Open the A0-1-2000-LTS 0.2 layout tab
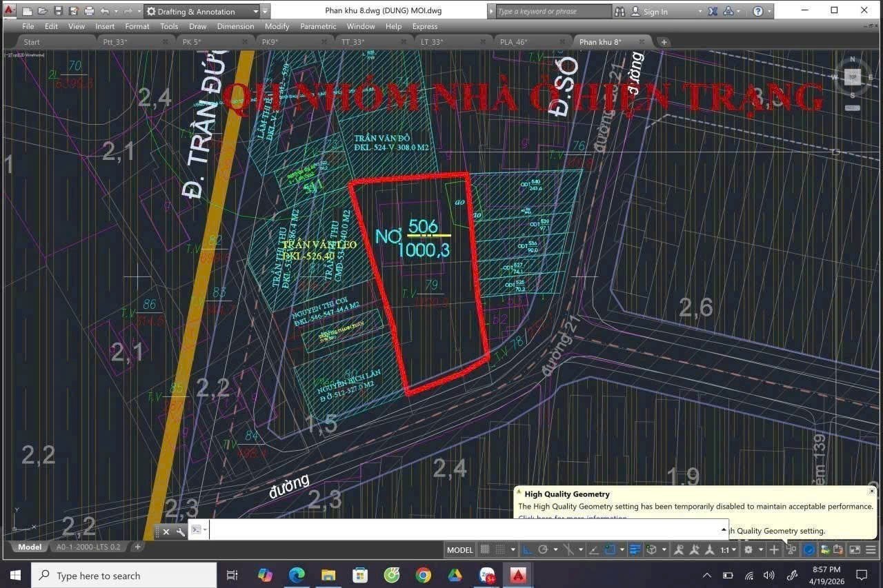Screen dimensions: 883x588 [x=88, y=547]
